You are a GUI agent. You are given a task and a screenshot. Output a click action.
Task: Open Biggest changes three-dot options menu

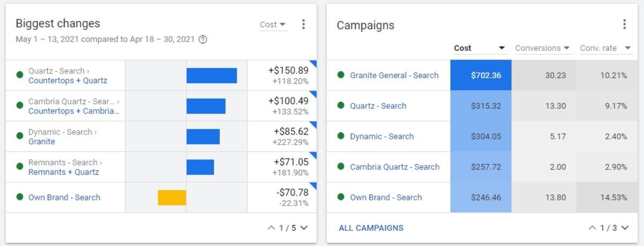point(304,24)
